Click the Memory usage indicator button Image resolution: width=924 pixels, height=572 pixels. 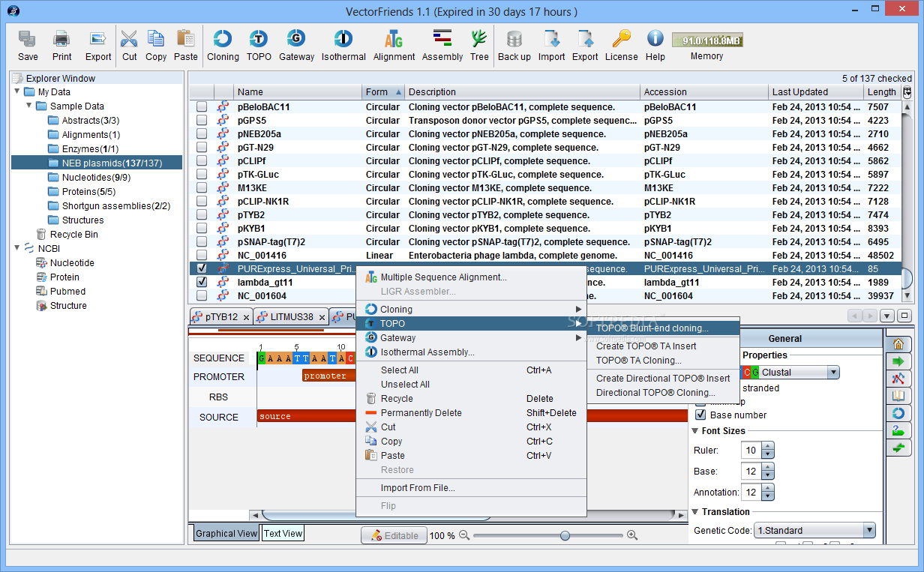click(706, 40)
